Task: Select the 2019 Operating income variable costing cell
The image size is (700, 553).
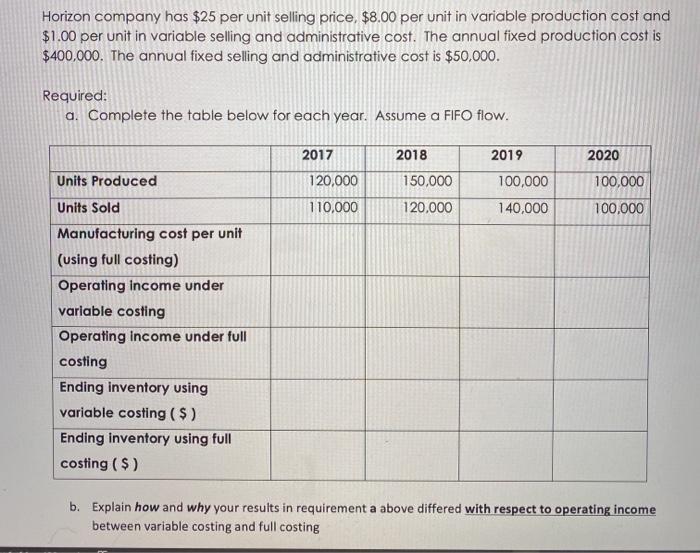Action: pos(506,302)
